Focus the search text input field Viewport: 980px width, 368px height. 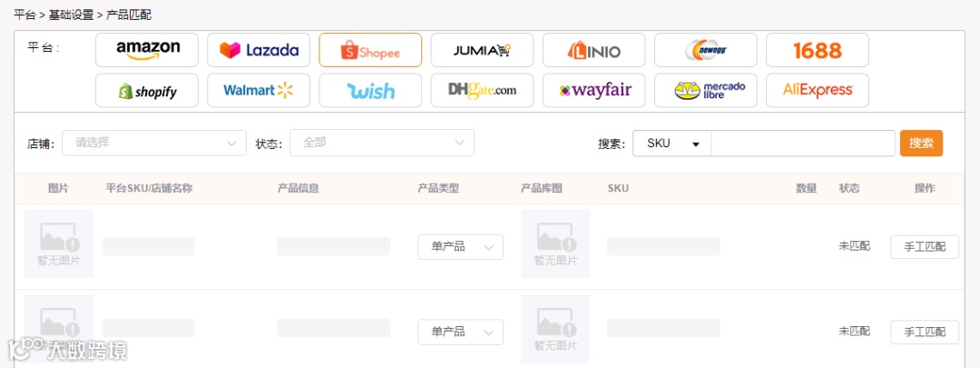pos(803,144)
